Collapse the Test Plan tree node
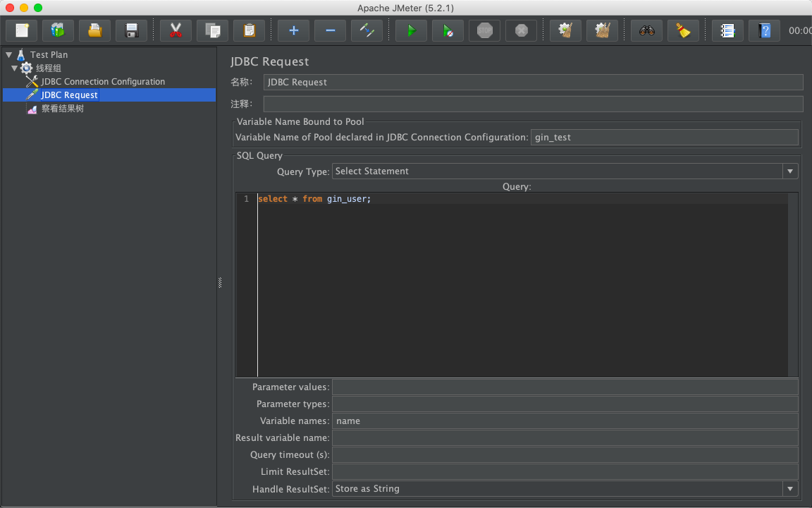Image resolution: width=812 pixels, height=508 pixels. coord(8,54)
